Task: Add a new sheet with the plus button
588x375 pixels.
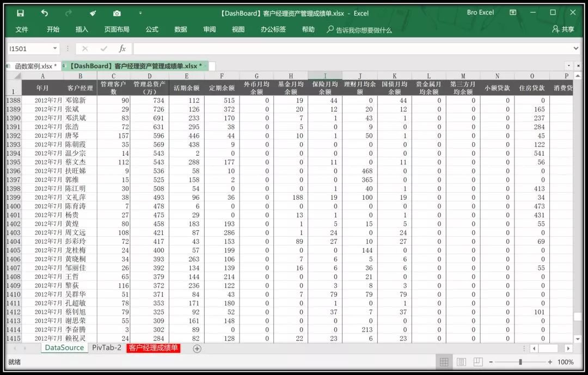Action: (x=197, y=348)
